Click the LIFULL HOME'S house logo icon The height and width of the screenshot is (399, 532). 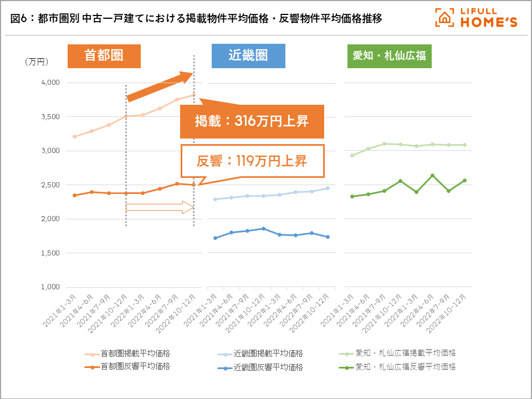(x=444, y=18)
